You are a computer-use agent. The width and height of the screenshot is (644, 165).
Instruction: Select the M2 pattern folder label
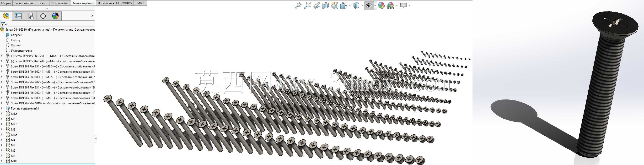[x=13, y=119]
